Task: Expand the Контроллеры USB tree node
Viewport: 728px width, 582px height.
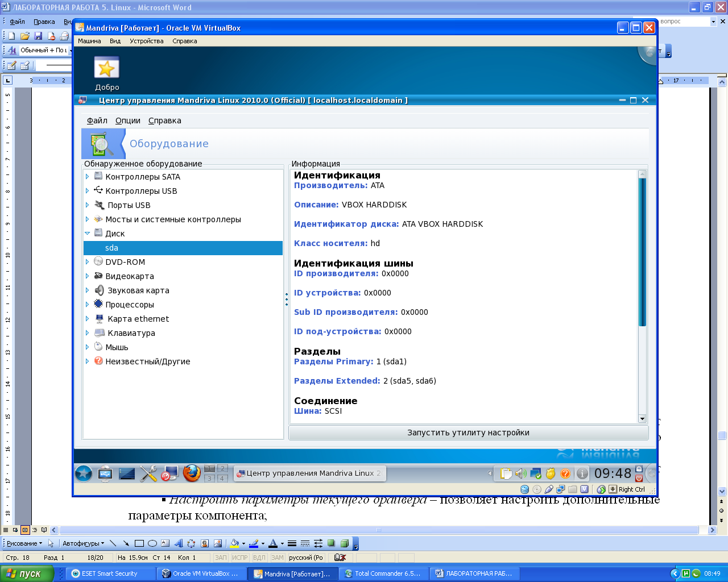Action: tap(87, 191)
